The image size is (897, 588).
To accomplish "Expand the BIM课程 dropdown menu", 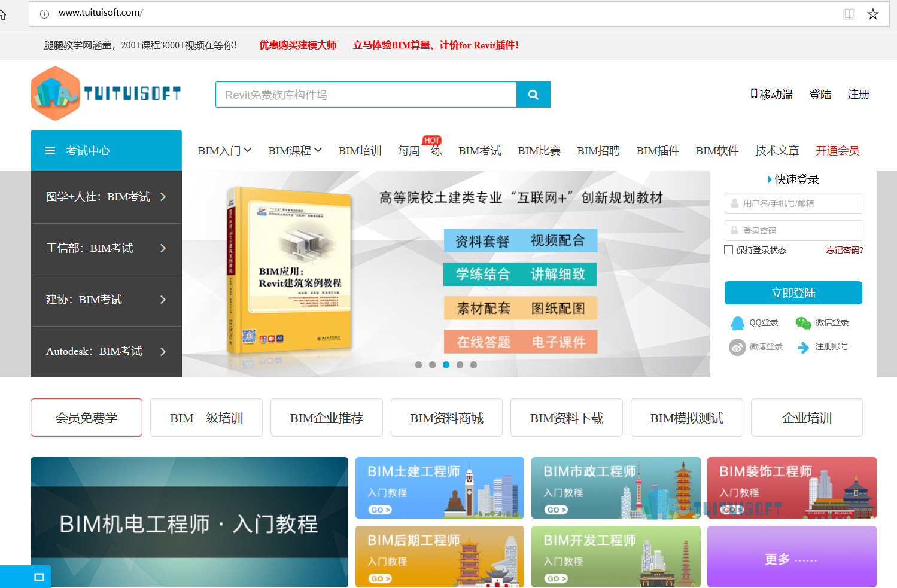I will pyautogui.click(x=295, y=151).
